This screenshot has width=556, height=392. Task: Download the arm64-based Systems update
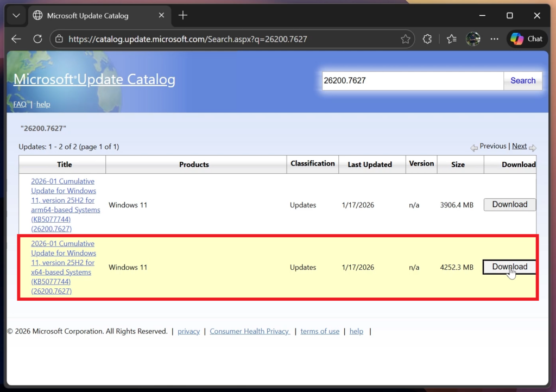pos(509,205)
